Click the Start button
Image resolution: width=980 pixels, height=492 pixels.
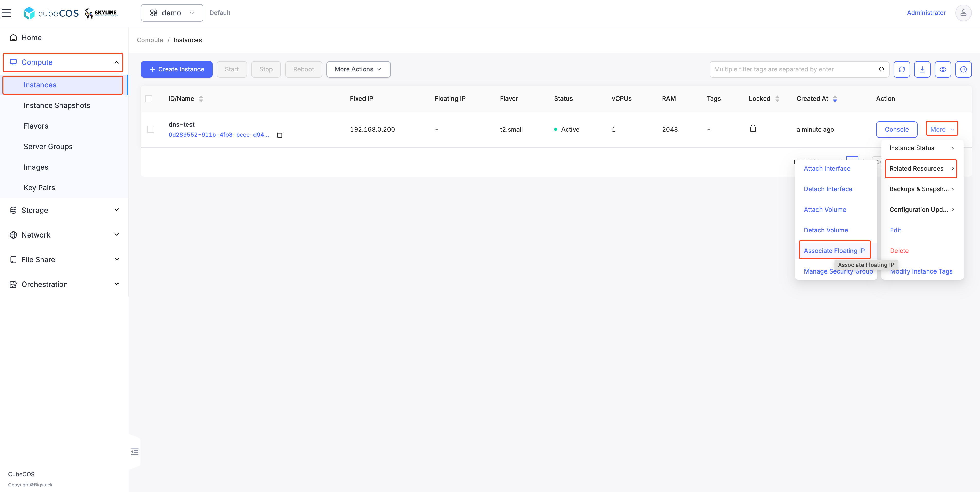232,69
